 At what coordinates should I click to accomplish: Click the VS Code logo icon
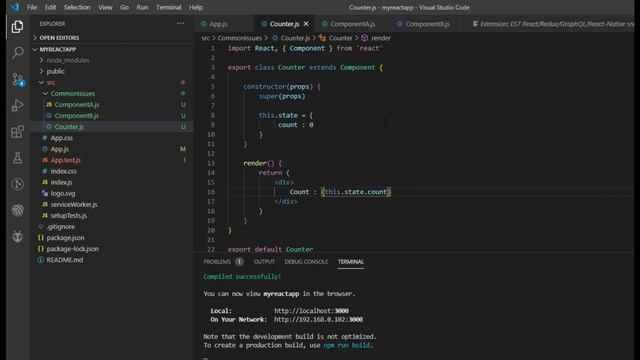point(15,7)
